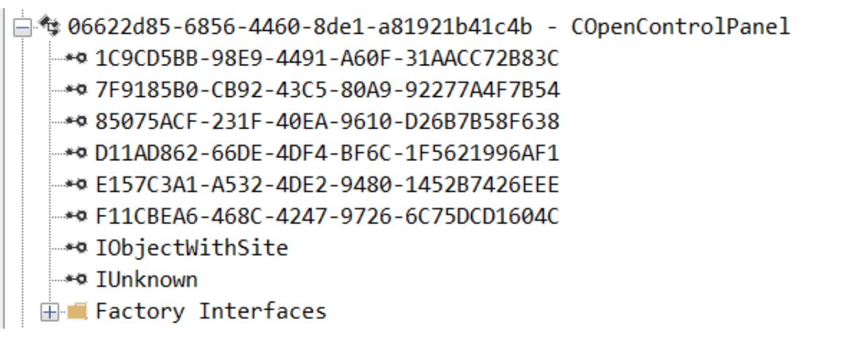Select interface D11AD862-66DE-4DF4-BF6C-1F5621996AF1

(x=327, y=154)
